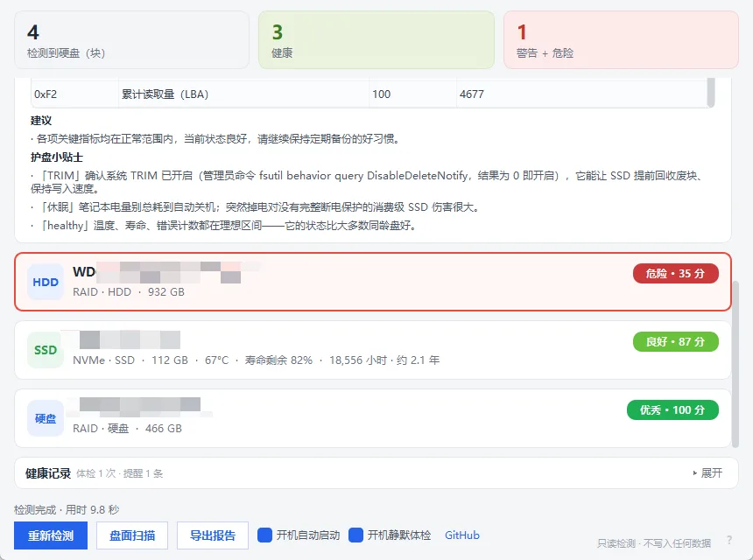Click the question mark help icon

click(x=729, y=540)
